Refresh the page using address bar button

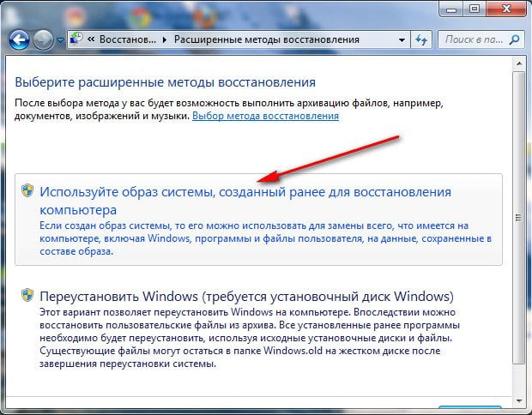tap(421, 39)
